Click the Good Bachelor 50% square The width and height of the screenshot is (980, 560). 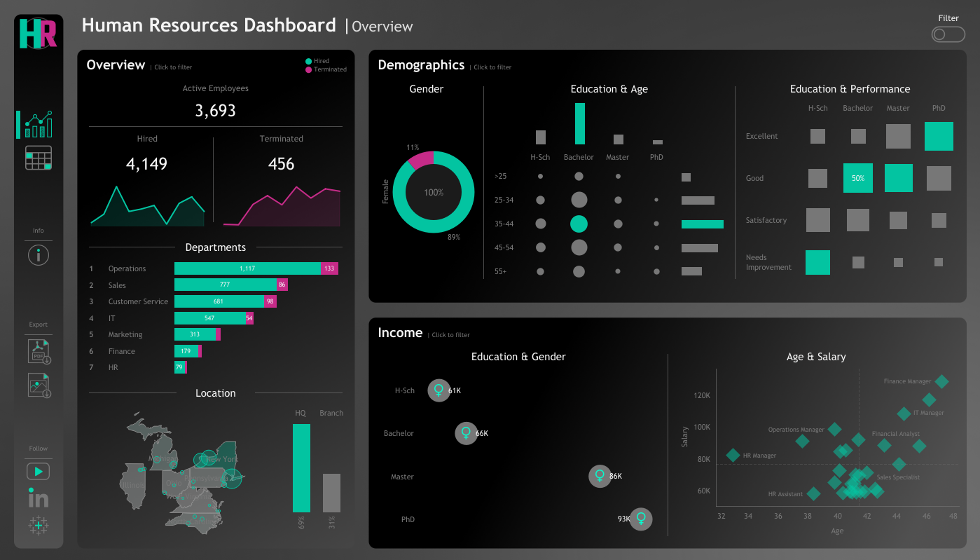coord(857,178)
